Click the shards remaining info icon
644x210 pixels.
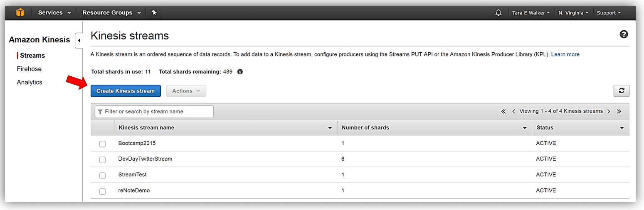click(x=240, y=72)
